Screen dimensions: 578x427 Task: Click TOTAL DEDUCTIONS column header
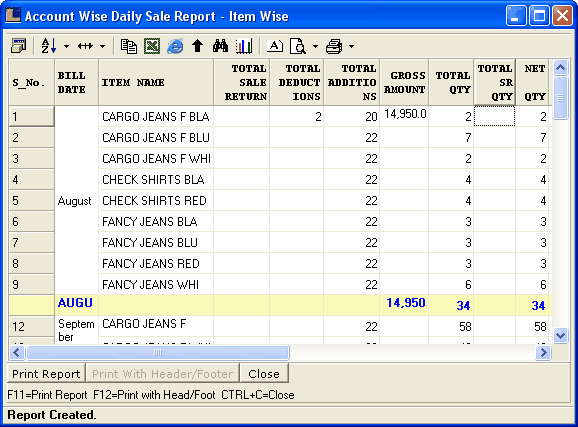pos(297,83)
